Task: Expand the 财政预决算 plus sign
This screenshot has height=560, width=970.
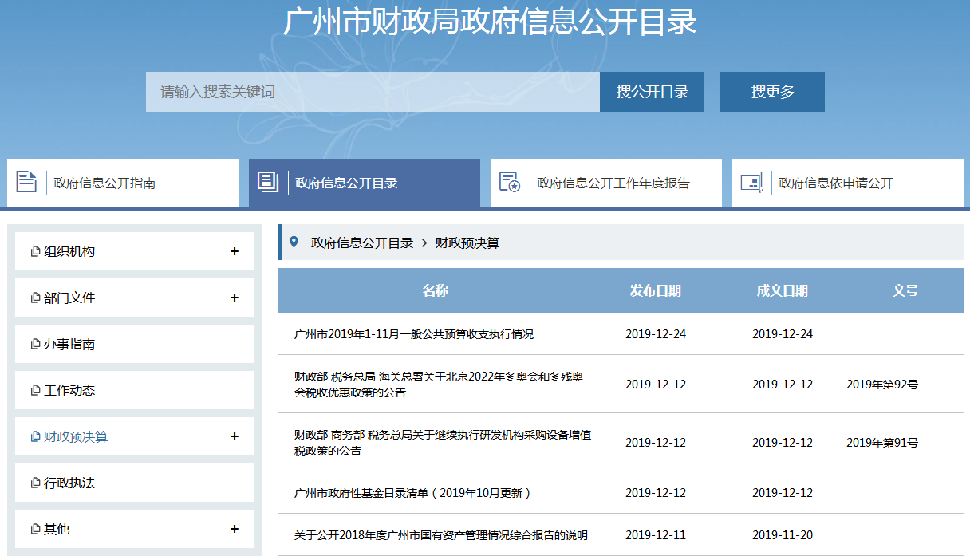Action: click(x=235, y=437)
